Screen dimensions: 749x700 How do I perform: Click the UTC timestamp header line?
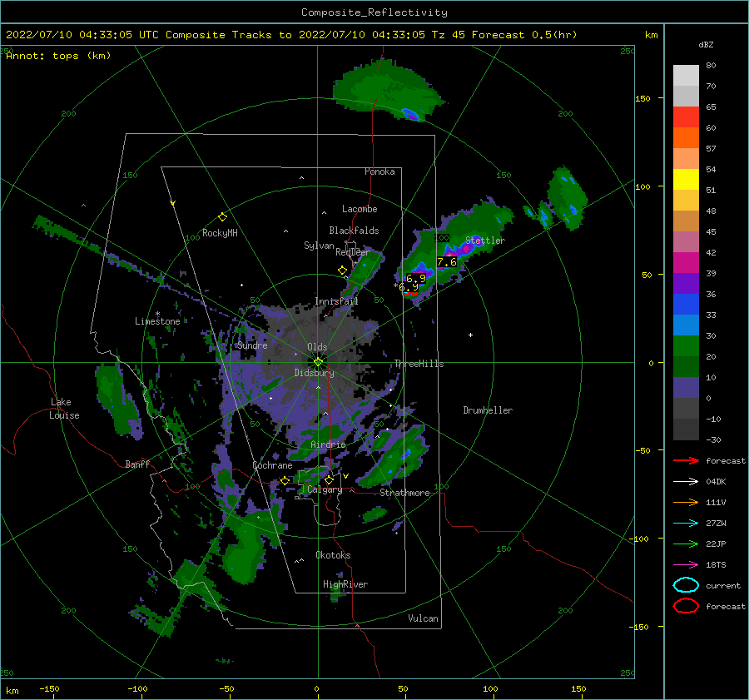pos(291,35)
